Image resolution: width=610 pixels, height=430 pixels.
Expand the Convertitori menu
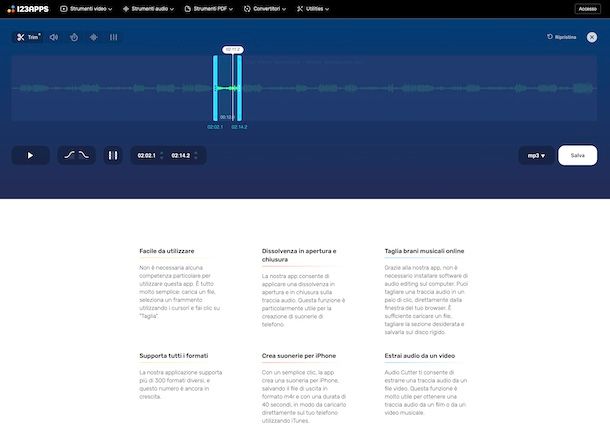(x=265, y=9)
